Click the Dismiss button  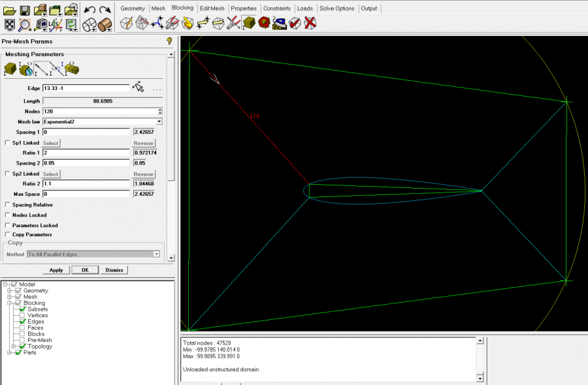tap(114, 270)
